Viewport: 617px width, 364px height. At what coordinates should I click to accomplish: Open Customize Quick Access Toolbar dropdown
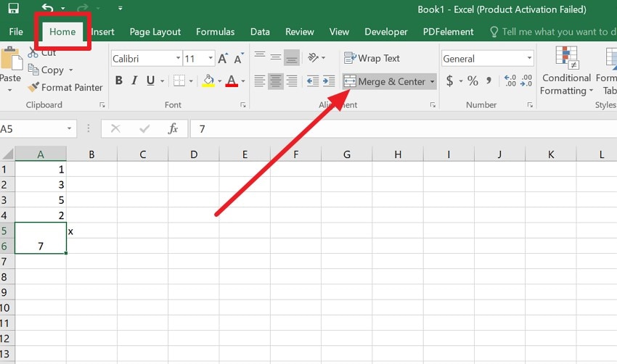tap(120, 8)
